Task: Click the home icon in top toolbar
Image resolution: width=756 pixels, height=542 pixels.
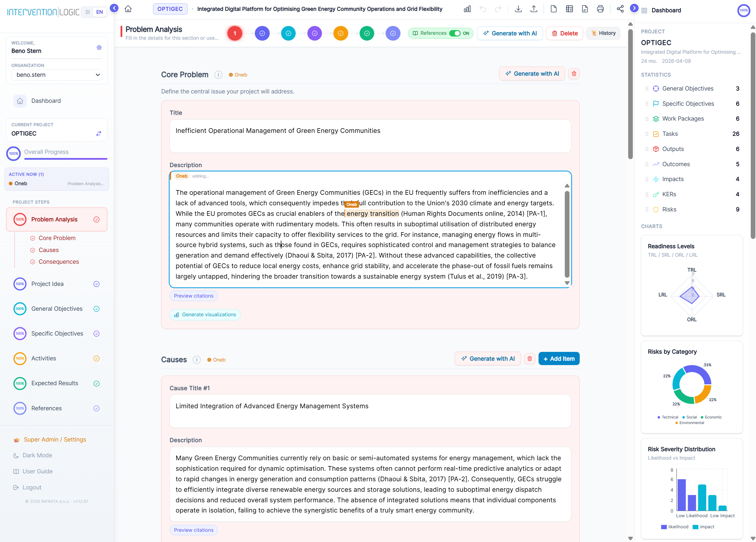Action: (128, 9)
